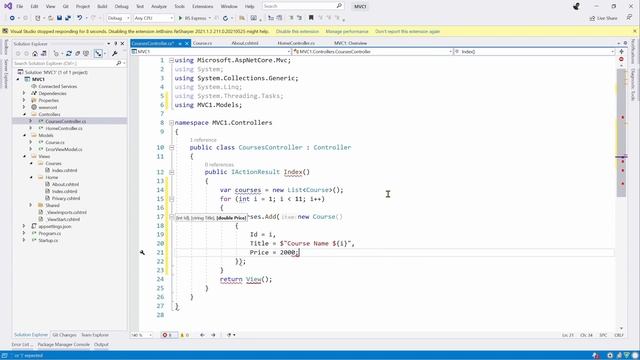Click the Home icon in Solution Explorer
Image resolution: width=640 pixels, height=360 pixels.
[35, 53]
